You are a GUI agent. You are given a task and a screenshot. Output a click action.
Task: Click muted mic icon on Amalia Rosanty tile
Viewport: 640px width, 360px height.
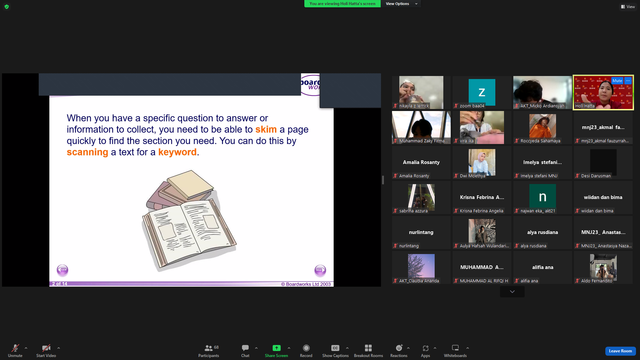[395, 176]
